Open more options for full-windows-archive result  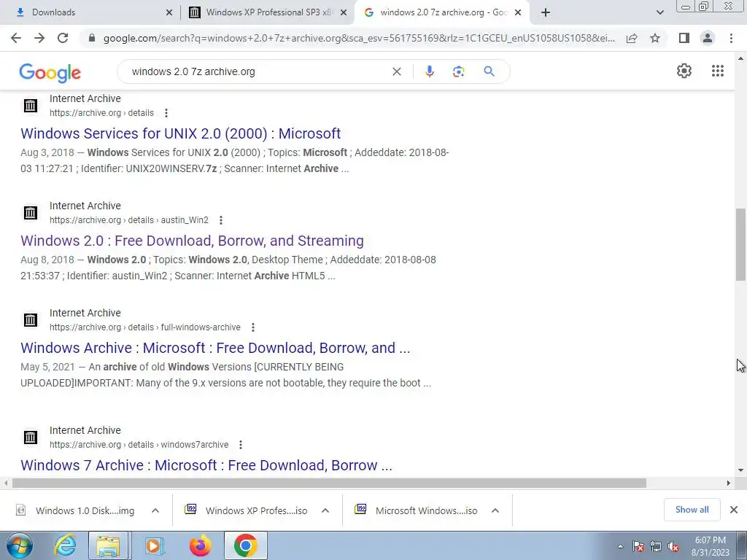tap(253, 327)
